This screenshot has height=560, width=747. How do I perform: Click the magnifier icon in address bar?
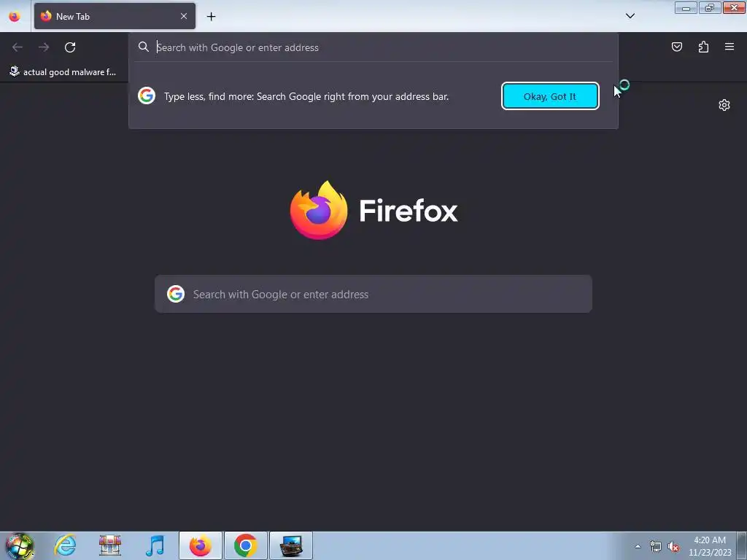[x=144, y=47]
